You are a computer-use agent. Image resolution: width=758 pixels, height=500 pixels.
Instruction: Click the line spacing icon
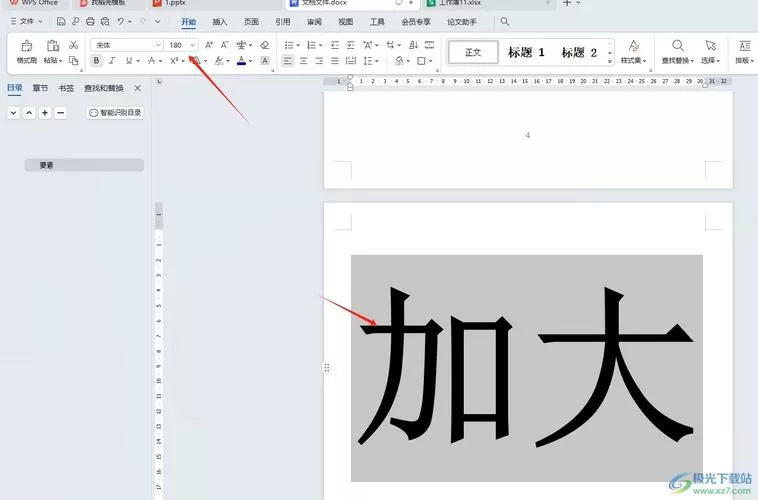pos(368,60)
